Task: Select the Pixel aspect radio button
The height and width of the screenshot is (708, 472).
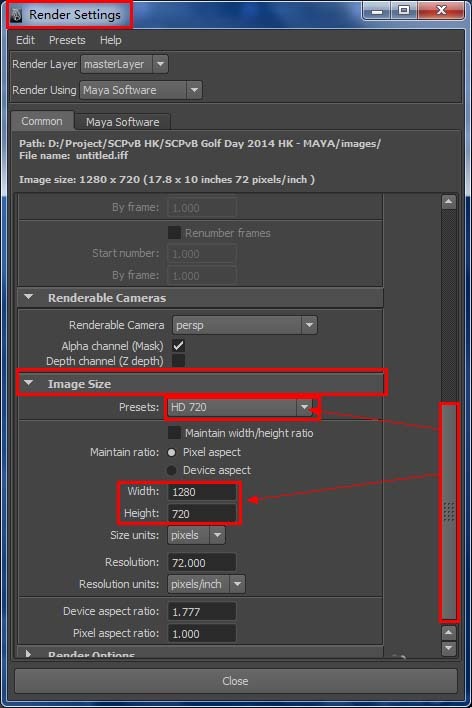Action: click(171, 452)
